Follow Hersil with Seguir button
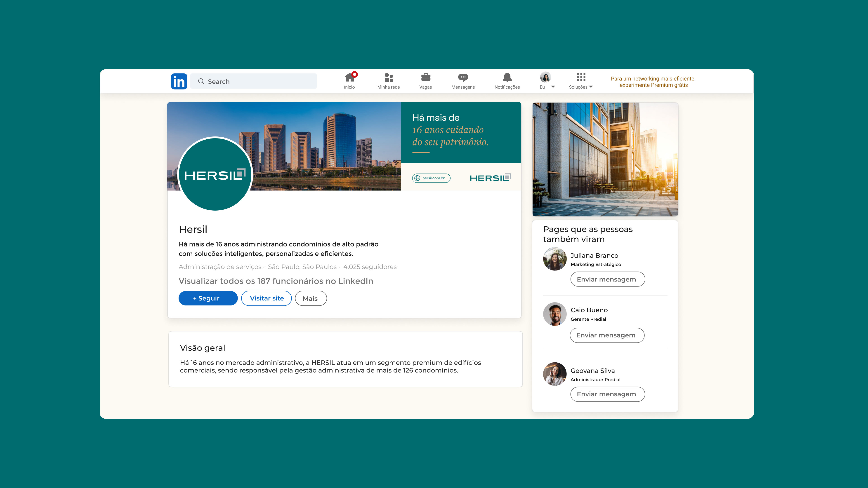Viewport: 868px width, 488px height. (208, 298)
